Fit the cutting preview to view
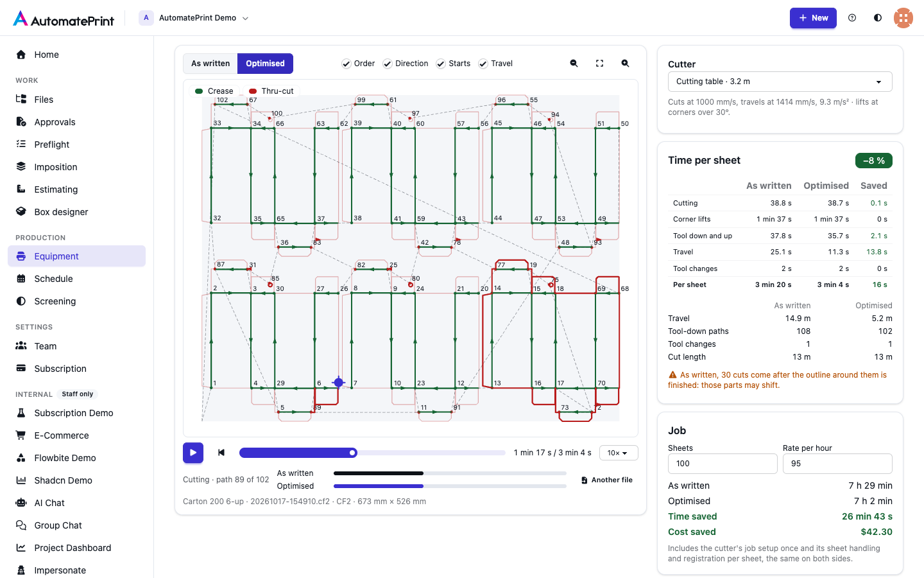Viewport: 924px width, 578px height. click(x=599, y=64)
